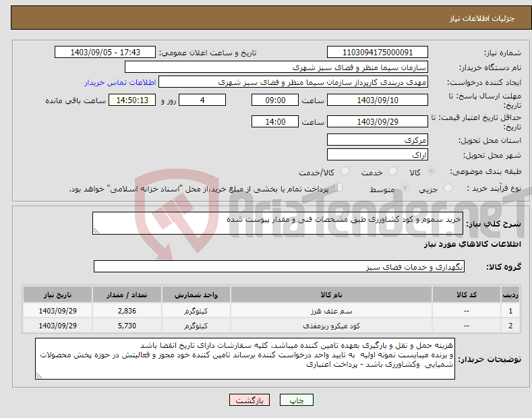
Task: Click the remaining days field showing 4
Action: click(x=202, y=100)
